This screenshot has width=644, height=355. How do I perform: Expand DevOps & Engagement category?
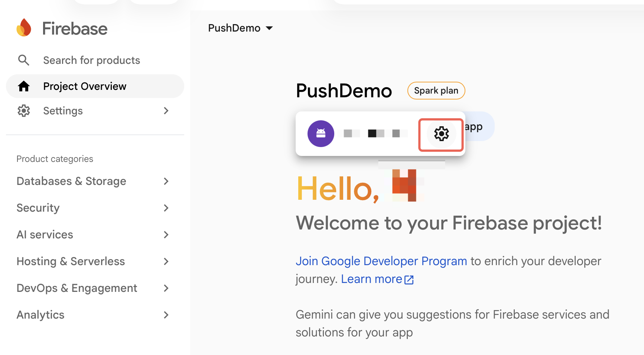tap(93, 288)
